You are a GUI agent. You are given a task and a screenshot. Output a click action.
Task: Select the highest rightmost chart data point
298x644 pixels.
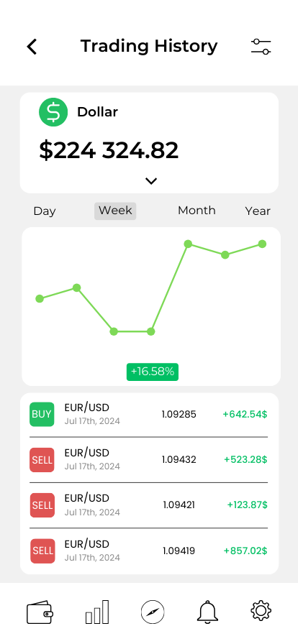click(262, 244)
